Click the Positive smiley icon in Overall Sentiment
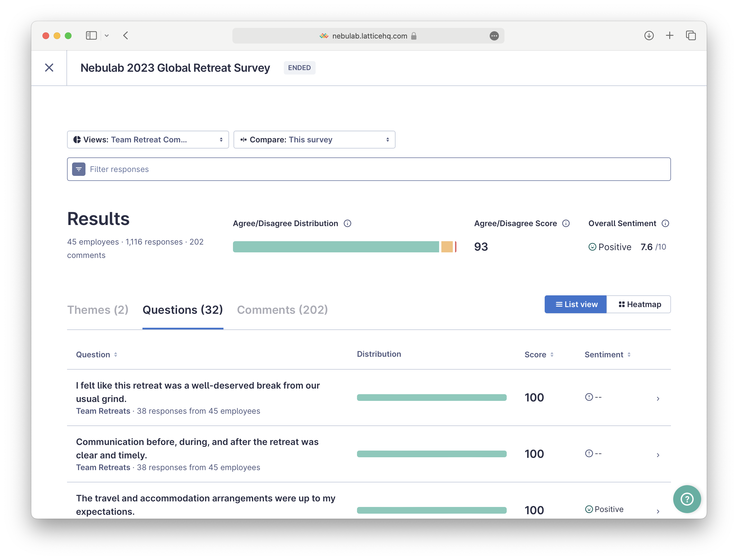Viewport: 738px width, 560px height. (x=592, y=247)
